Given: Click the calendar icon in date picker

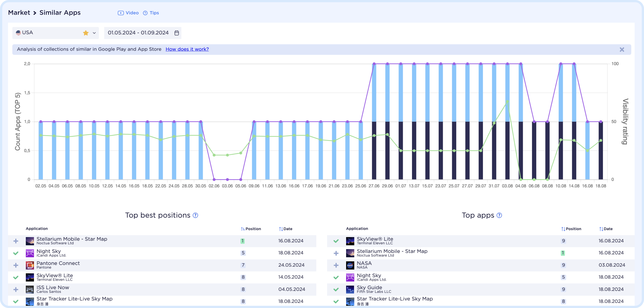Looking at the screenshot, I should click(177, 33).
